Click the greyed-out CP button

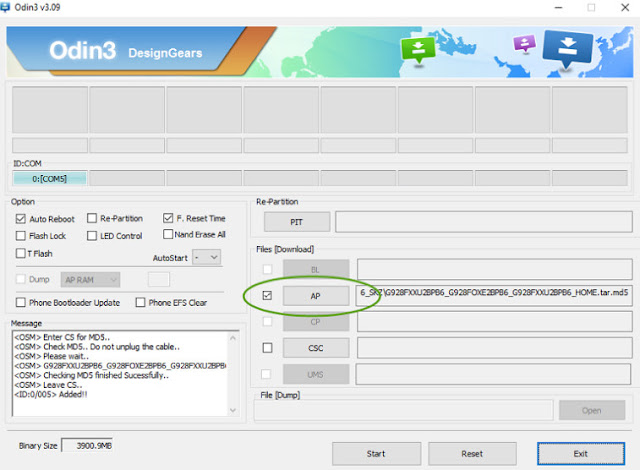[x=316, y=322]
